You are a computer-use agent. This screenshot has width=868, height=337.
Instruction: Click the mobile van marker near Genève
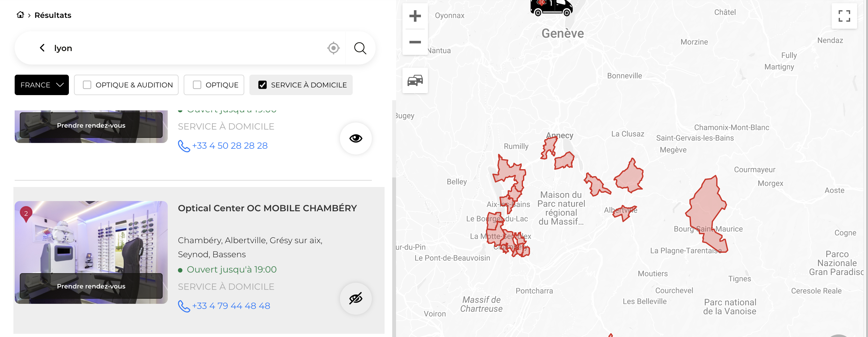point(551,7)
